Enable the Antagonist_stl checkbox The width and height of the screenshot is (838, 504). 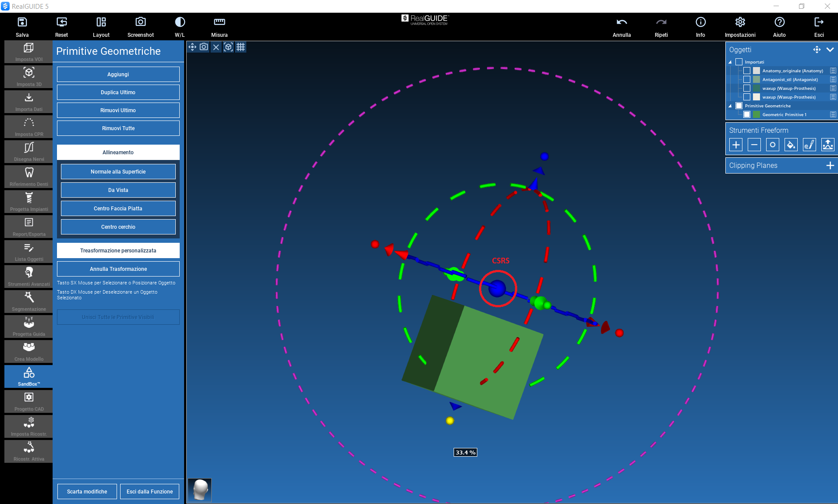(747, 80)
